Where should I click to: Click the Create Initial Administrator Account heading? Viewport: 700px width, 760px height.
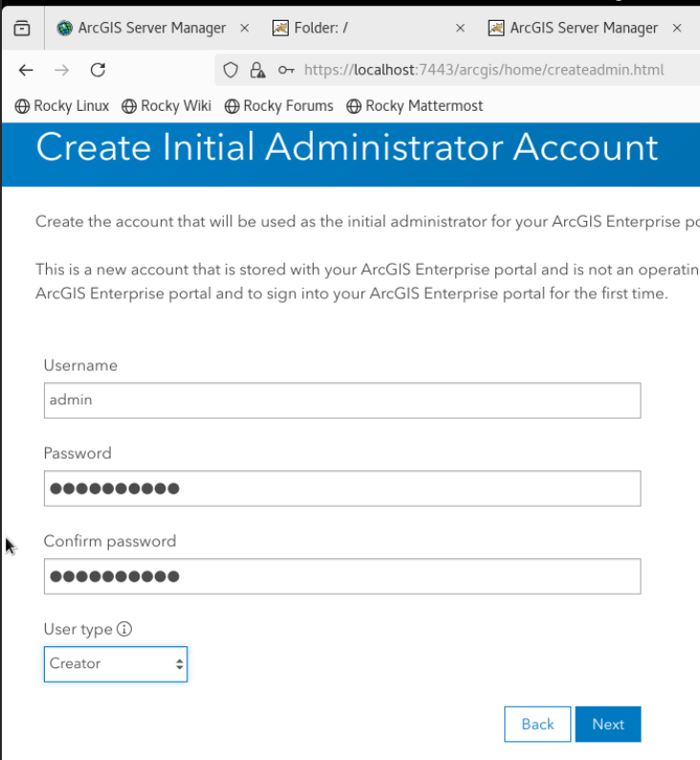click(x=347, y=147)
